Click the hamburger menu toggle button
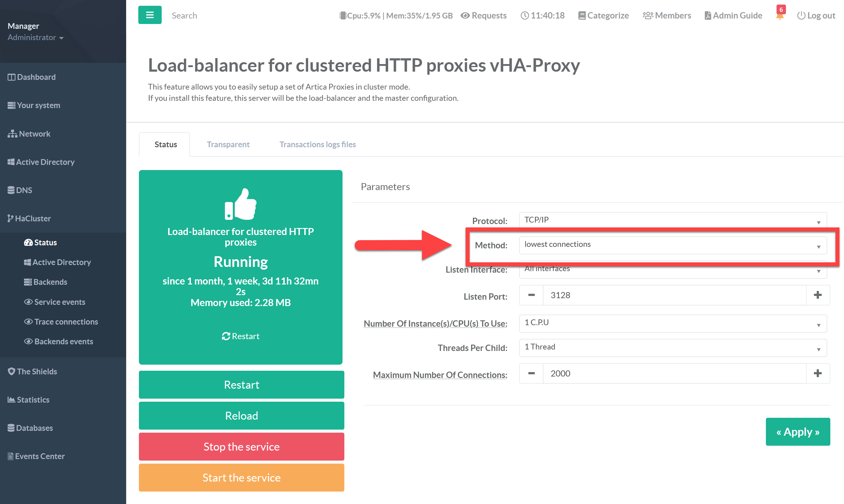844x504 pixels. (x=150, y=15)
